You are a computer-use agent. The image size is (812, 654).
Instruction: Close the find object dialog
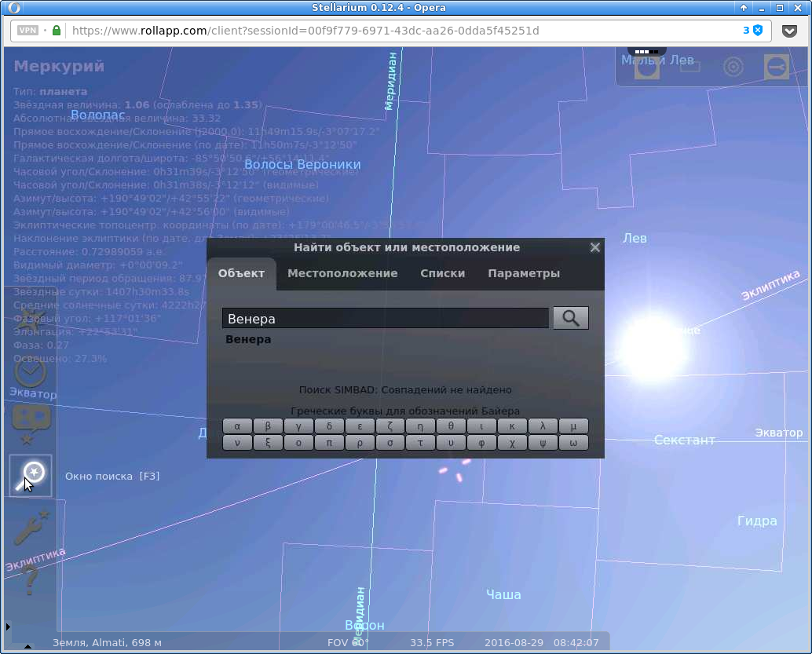click(x=595, y=247)
